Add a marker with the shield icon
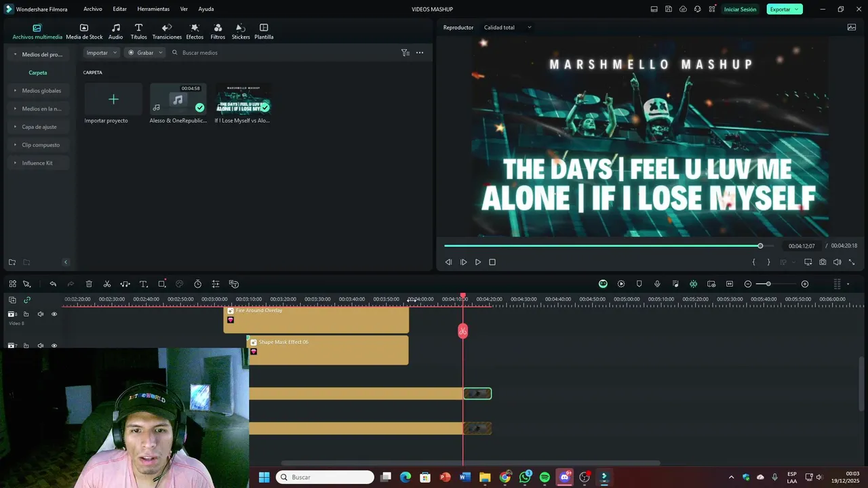868x488 pixels. (x=639, y=284)
